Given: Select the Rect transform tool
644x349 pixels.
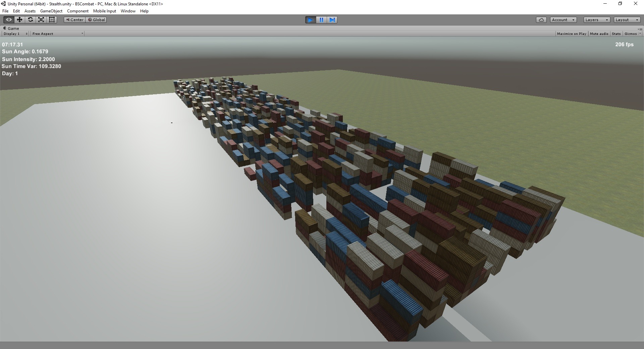Looking at the screenshot, I should [x=52, y=20].
